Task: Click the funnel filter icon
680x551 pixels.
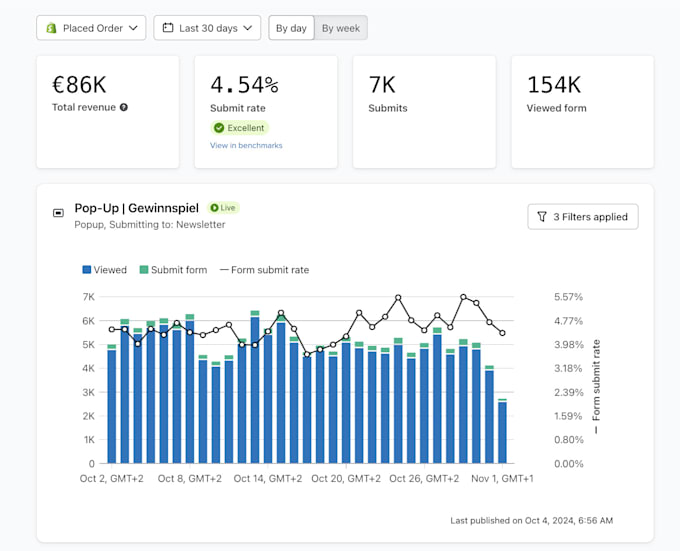Action: 542,216
